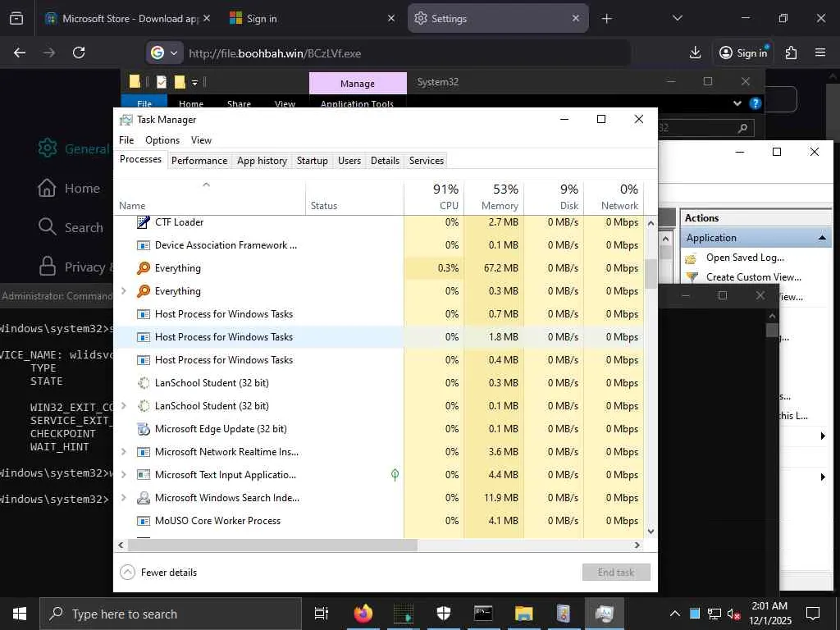
Task: Click Fewer details button
Action: tap(158, 572)
